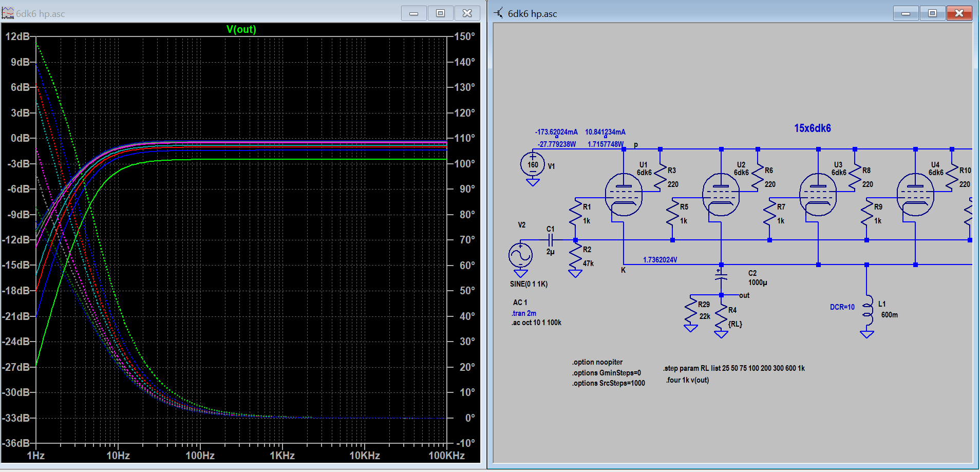980x472 pixels.
Task: Click the V(out) trace label in plot
Action: click(x=241, y=29)
